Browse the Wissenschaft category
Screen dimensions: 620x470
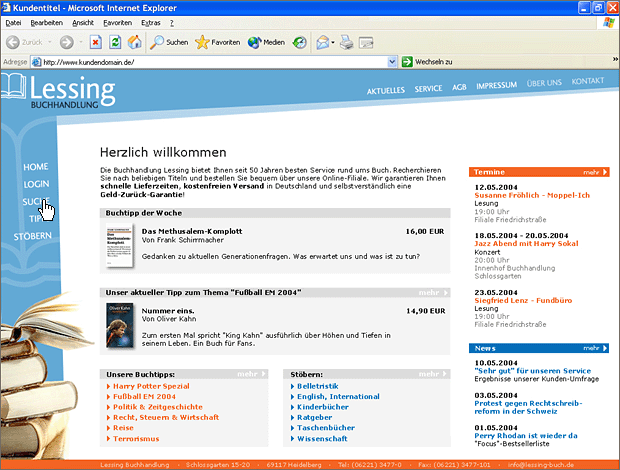pyautogui.click(x=322, y=439)
